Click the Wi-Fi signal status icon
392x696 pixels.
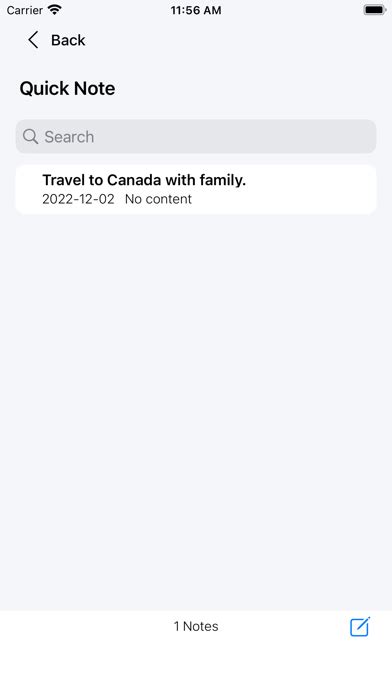tap(54, 10)
